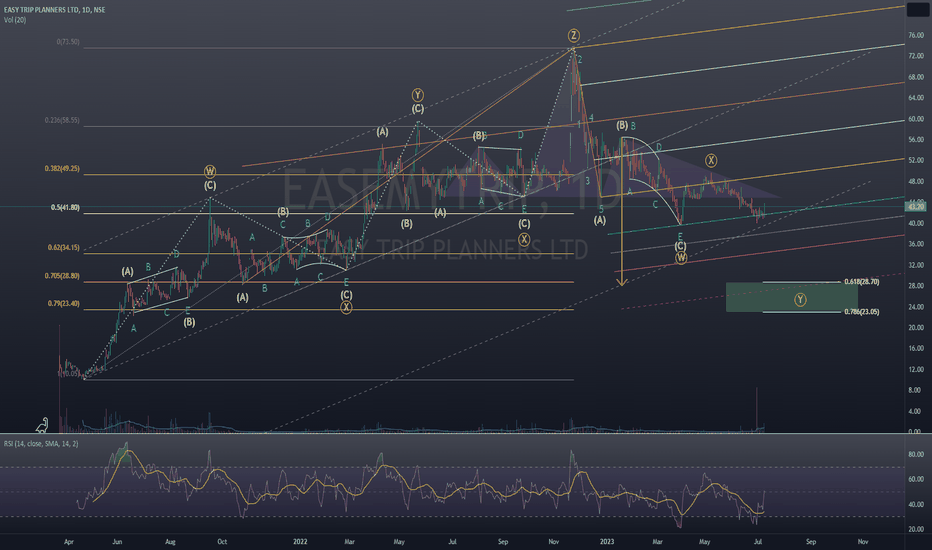932x550 pixels.
Task: Click the 56.00 price axis value
Action: [916, 140]
